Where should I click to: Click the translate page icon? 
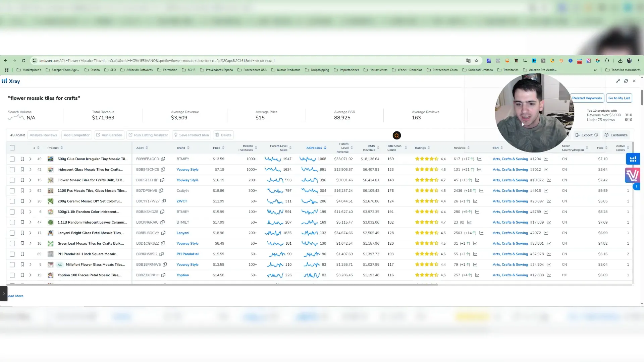click(x=468, y=61)
